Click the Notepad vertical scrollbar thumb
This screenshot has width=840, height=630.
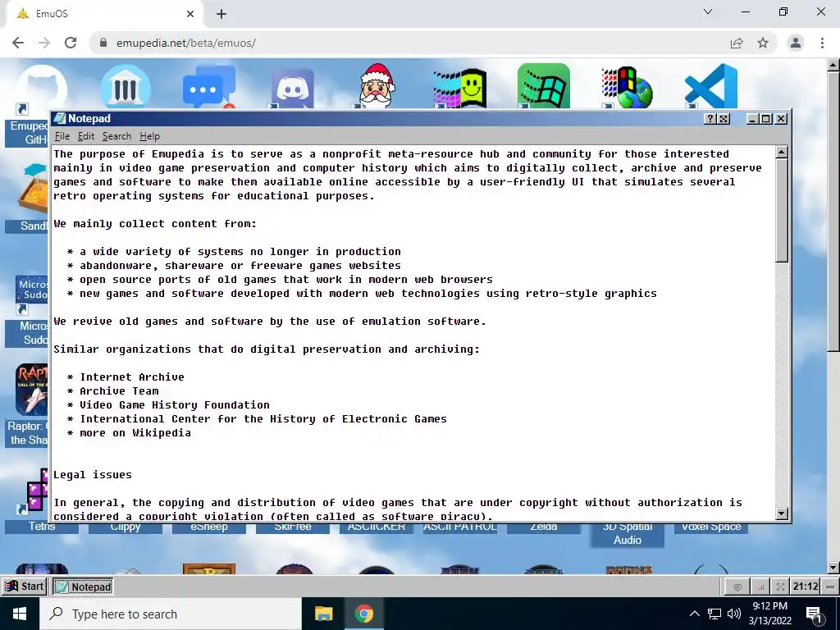[782, 211]
